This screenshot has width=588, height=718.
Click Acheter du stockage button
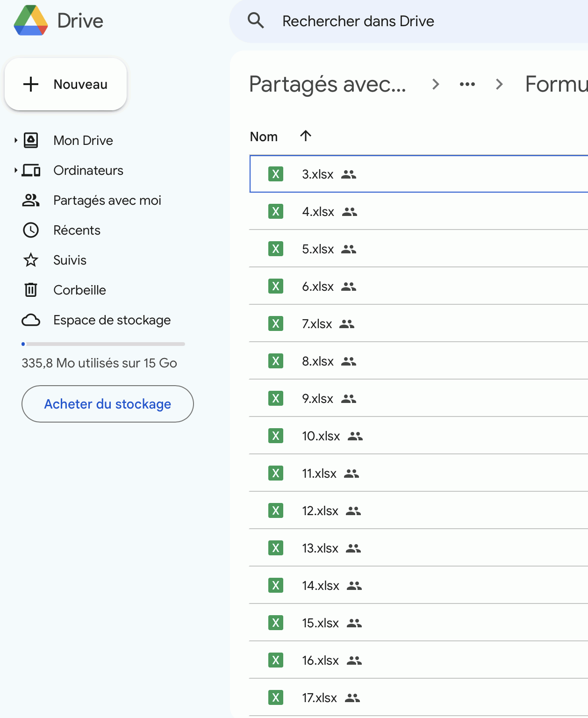pos(108,404)
